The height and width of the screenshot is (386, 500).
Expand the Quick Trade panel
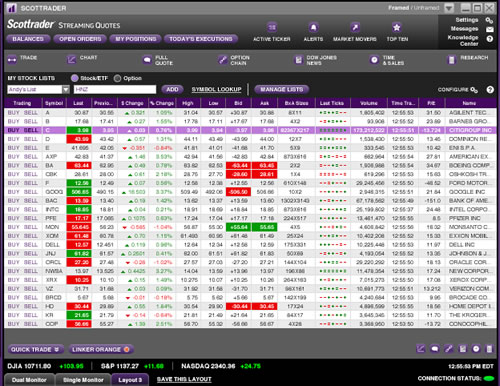click(36, 349)
